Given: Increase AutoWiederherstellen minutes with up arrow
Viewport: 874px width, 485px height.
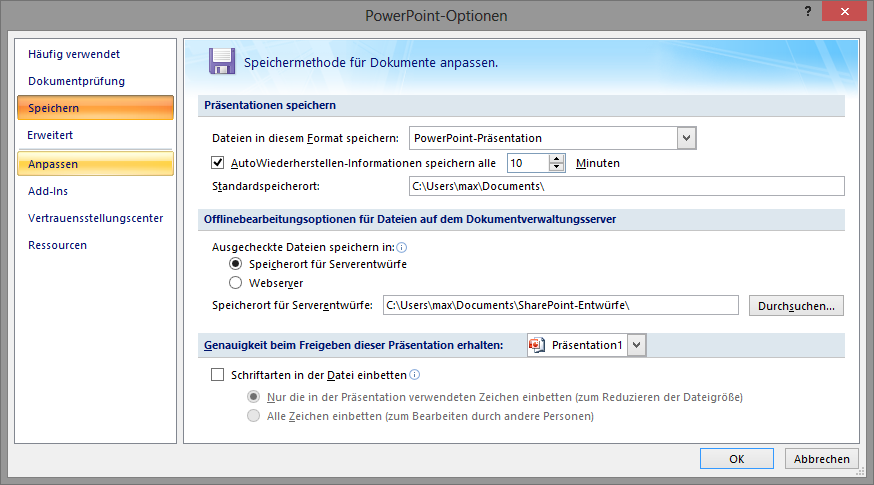Looking at the screenshot, I should pyautogui.click(x=556, y=159).
